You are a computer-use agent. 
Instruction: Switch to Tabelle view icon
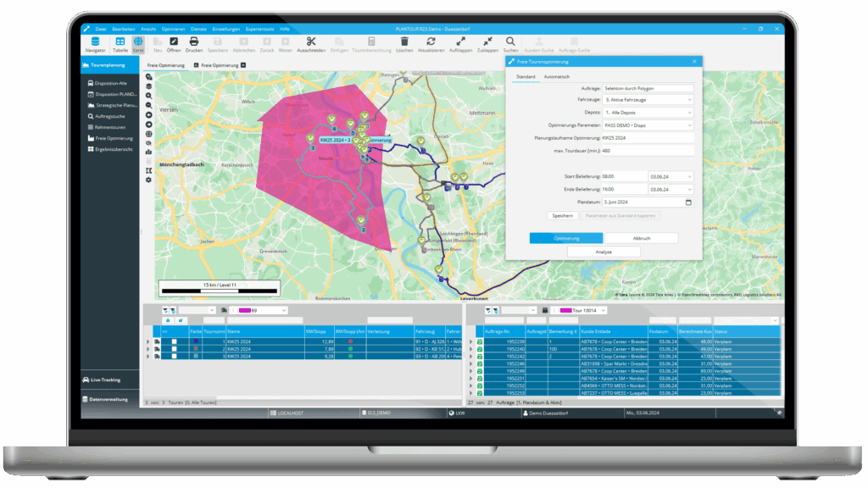pos(120,42)
